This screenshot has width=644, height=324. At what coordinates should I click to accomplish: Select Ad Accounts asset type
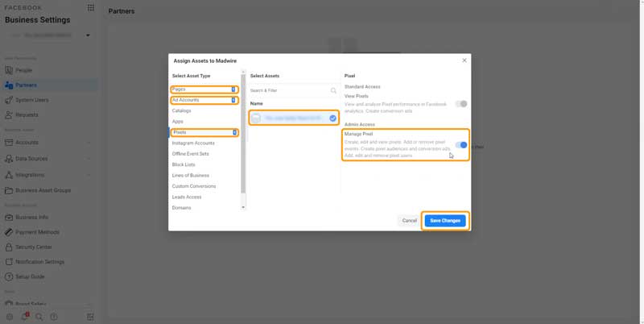point(204,100)
